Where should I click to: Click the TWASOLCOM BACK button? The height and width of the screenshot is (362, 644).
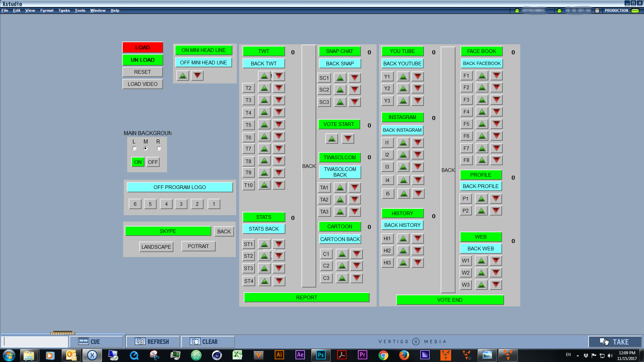[340, 172]
